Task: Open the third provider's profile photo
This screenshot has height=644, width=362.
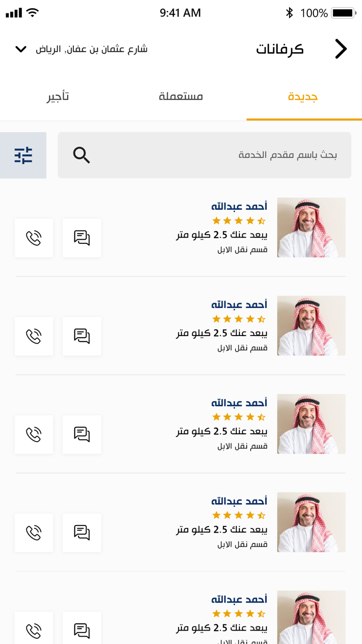Action: tap(311, 423)
